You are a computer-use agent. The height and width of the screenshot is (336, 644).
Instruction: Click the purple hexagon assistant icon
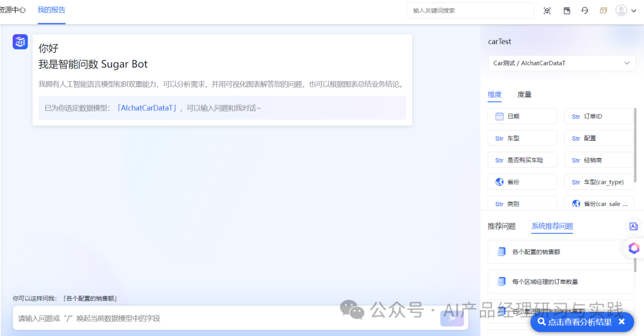point(634,248)
